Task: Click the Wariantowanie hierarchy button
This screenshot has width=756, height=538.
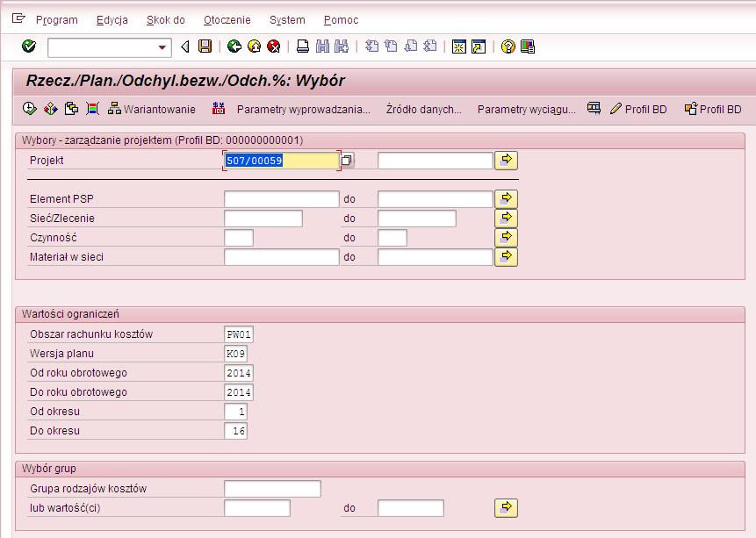Action: tap(152, 109)
